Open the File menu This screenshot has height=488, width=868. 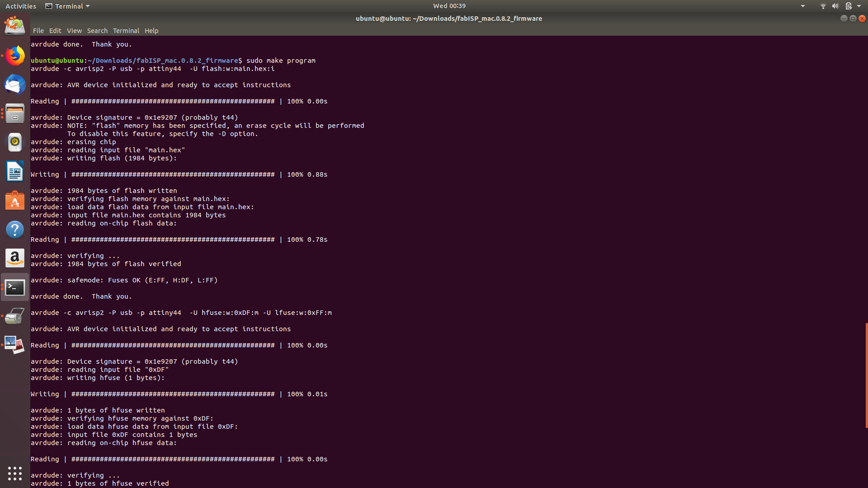(x=38, y=31)
